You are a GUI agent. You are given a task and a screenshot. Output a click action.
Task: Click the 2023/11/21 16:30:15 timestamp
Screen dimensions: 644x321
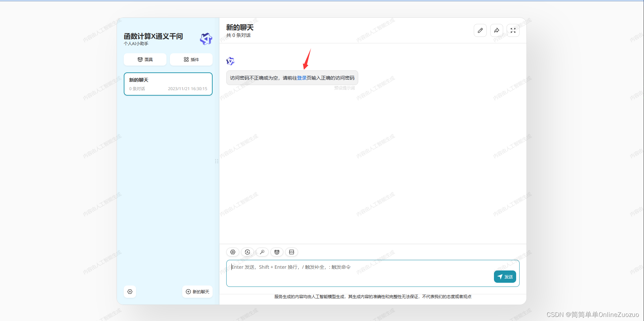(187, 89)
